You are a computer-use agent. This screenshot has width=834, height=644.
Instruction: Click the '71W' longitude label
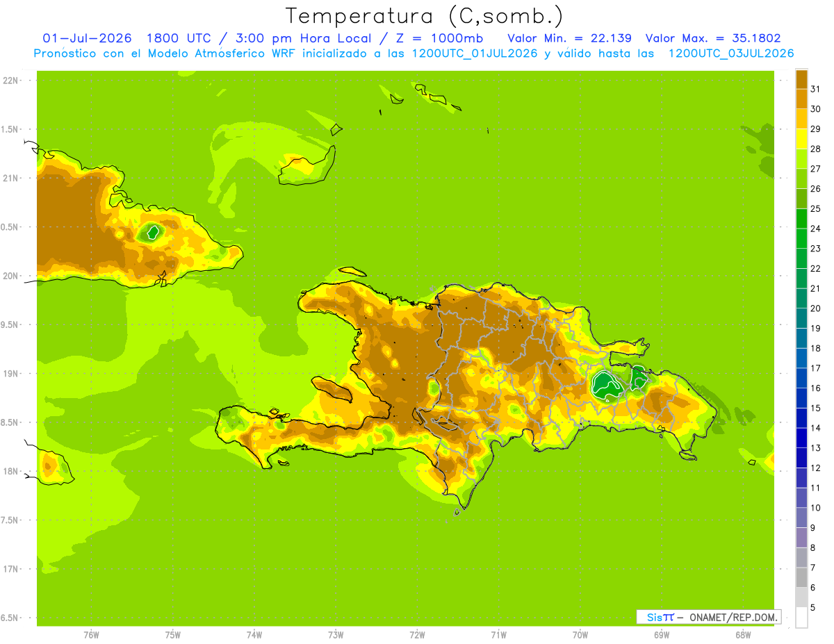click(x=498, y=635)
